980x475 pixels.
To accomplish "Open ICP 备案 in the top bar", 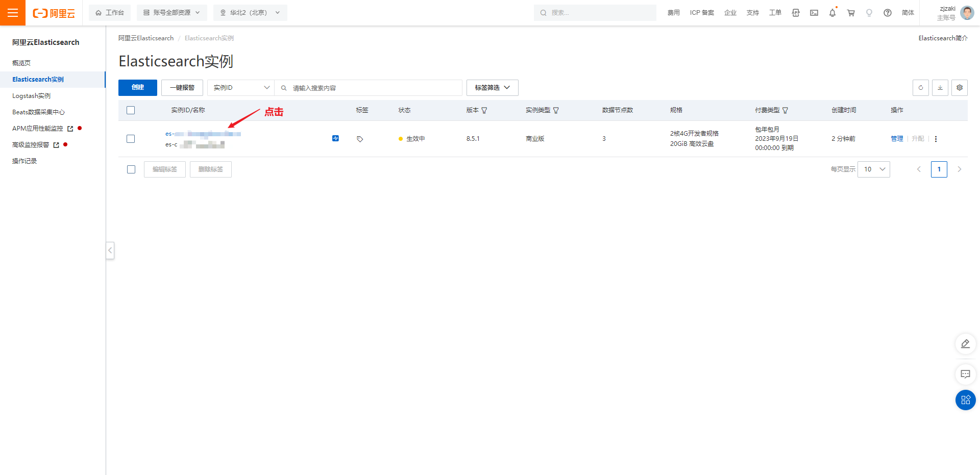I will pos(702,13).
